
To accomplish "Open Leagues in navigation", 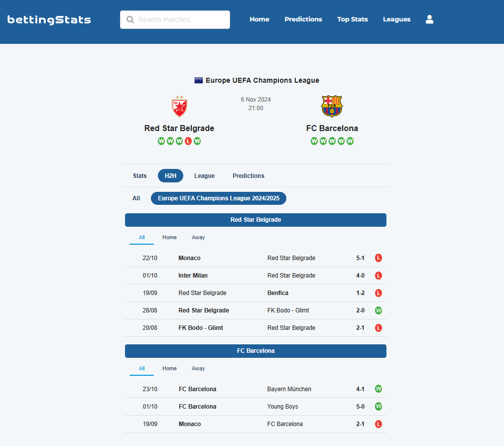I will pyautogui.click(x=396, y=19).
